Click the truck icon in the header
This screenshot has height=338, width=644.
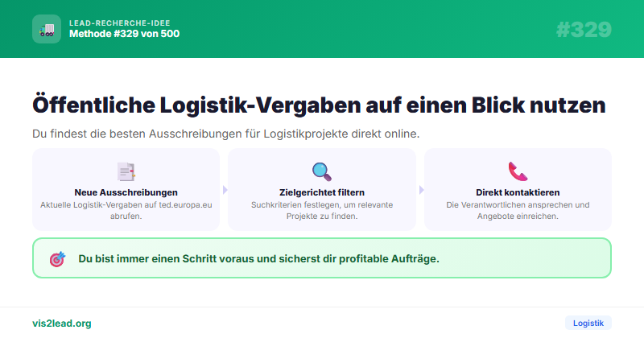47,29
